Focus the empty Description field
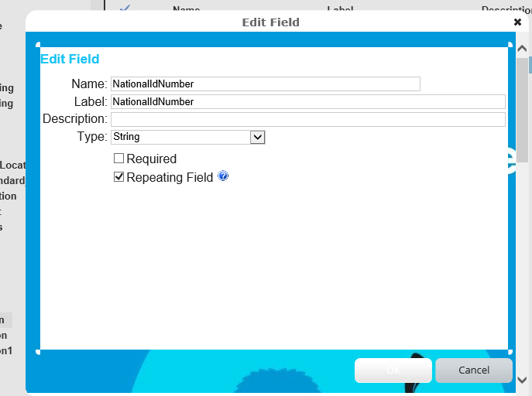The image size is (532, 396). click(x=308, y=119)
